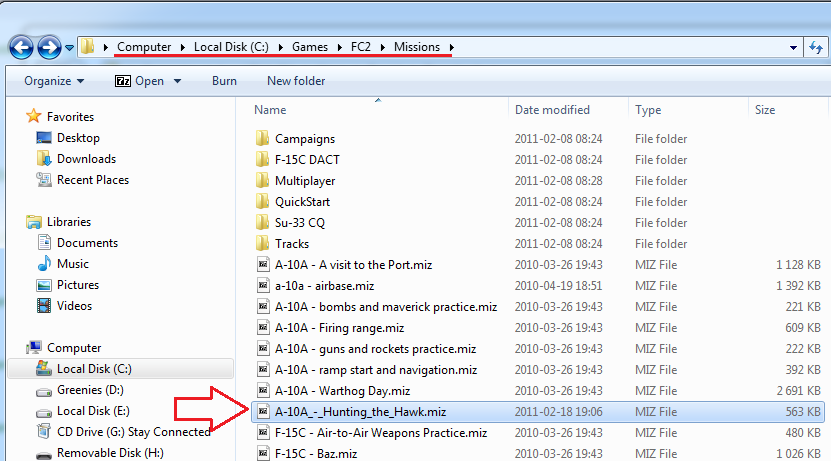Select Games in the address breadcrumb

[310, 47]
